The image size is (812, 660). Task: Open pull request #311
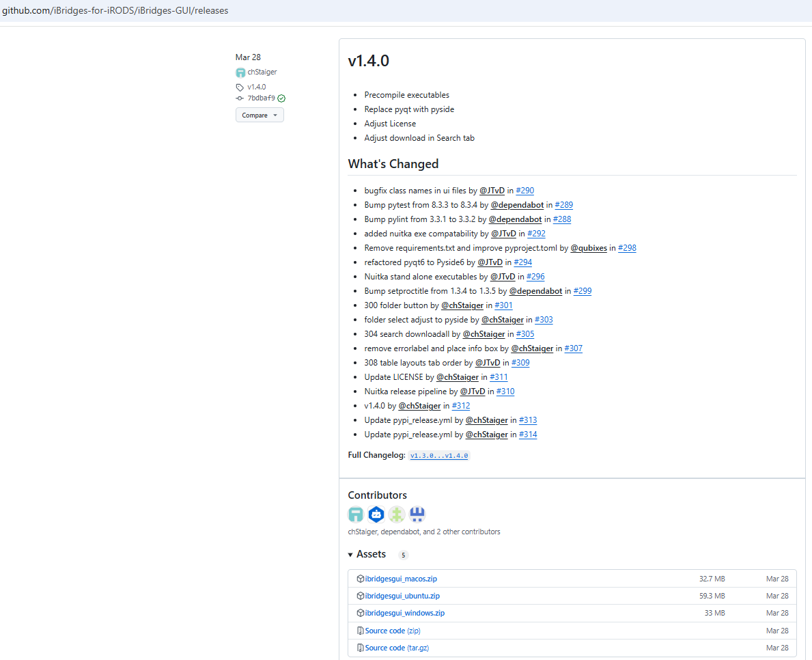pos(499,377)
